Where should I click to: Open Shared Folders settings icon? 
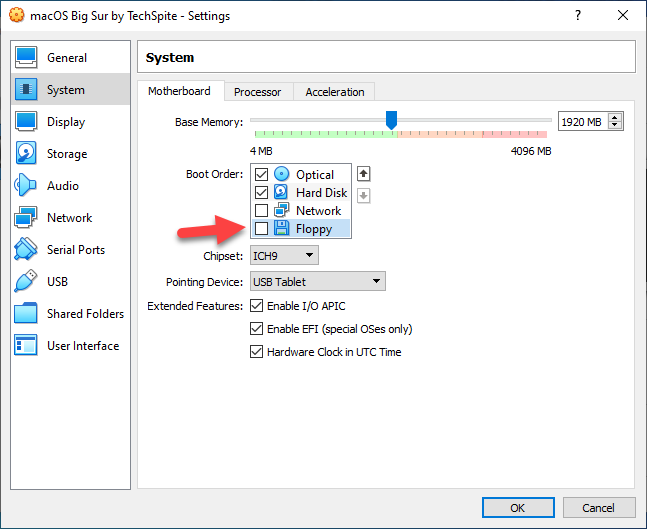click(x=27, y=314)
